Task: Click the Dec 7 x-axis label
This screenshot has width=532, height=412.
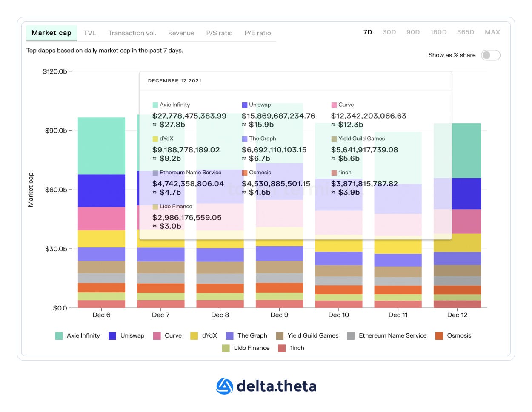Action: pyautogui.click(x=161, y=315)
